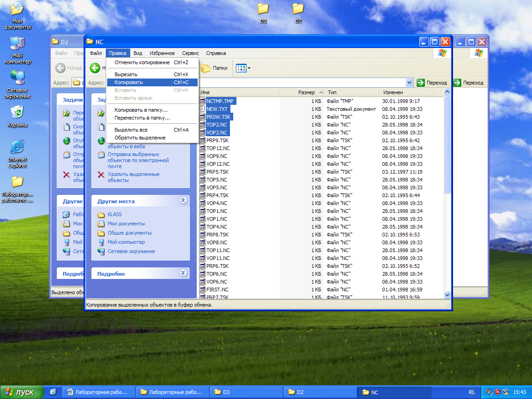Click scroll-up arrow of file list
The image size is (532, 399).
[447, 92]
